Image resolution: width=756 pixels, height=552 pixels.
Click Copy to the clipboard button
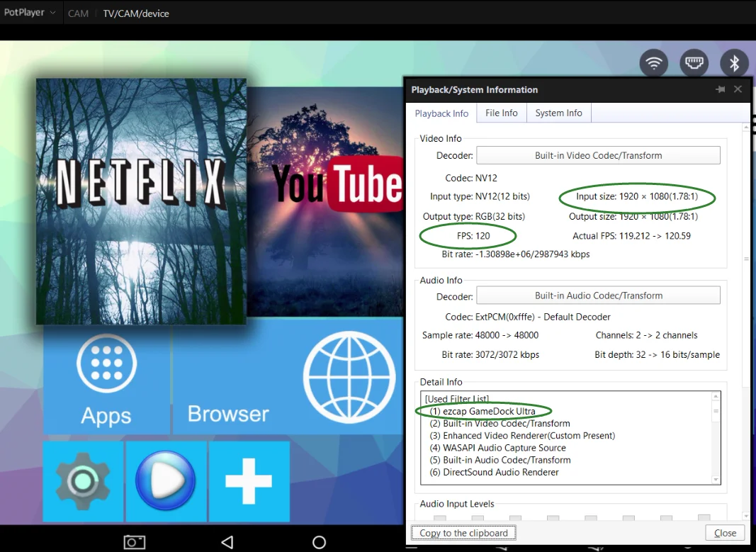(463, 533)
